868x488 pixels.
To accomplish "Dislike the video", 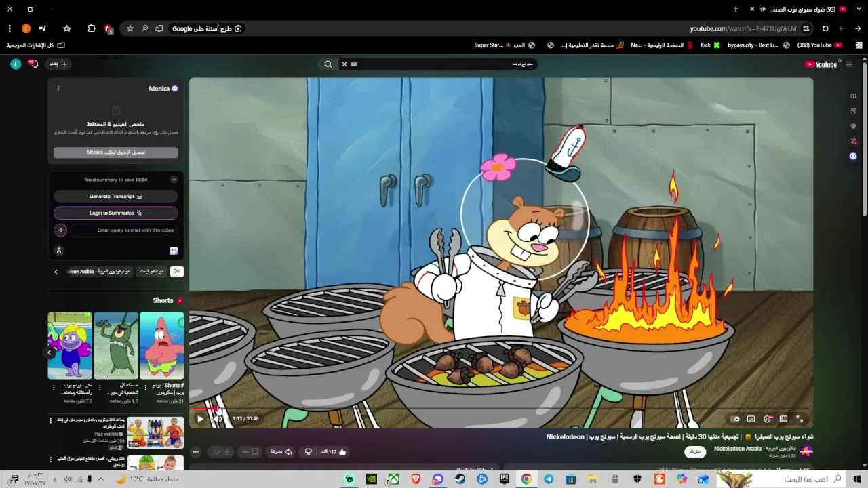I will [x=308, y=451].
